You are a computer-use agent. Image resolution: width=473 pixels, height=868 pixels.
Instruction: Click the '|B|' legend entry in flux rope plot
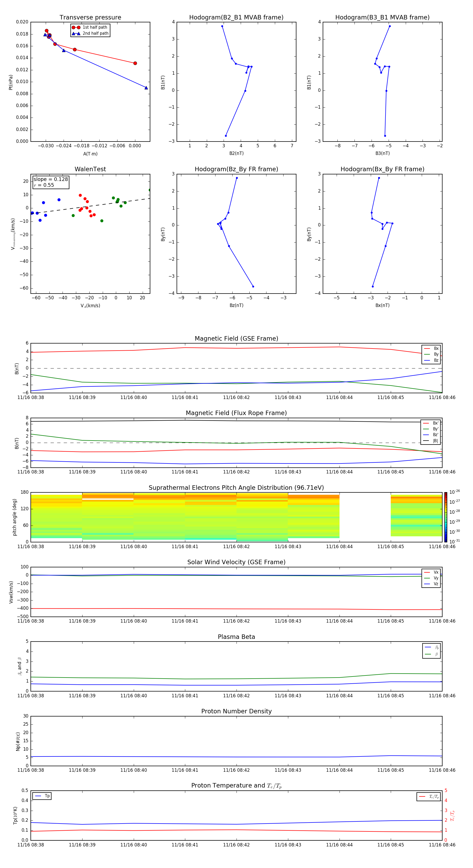(431, 441)
